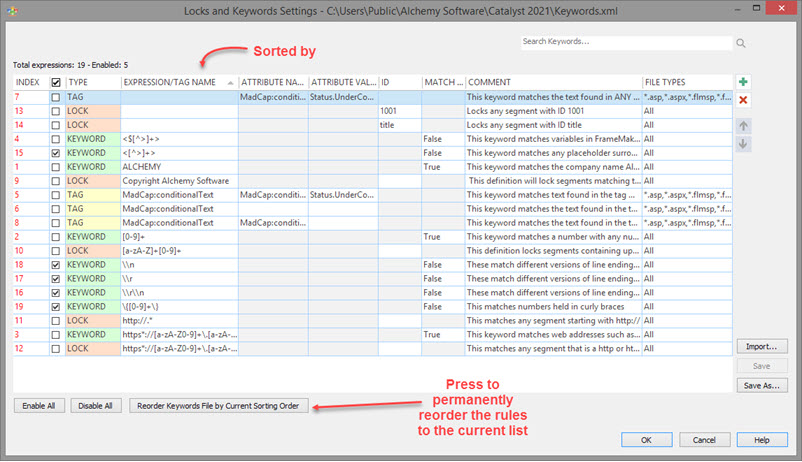802x462 pixels.
Task: Focus the Search Keywords input field
Action: [625, 43]
